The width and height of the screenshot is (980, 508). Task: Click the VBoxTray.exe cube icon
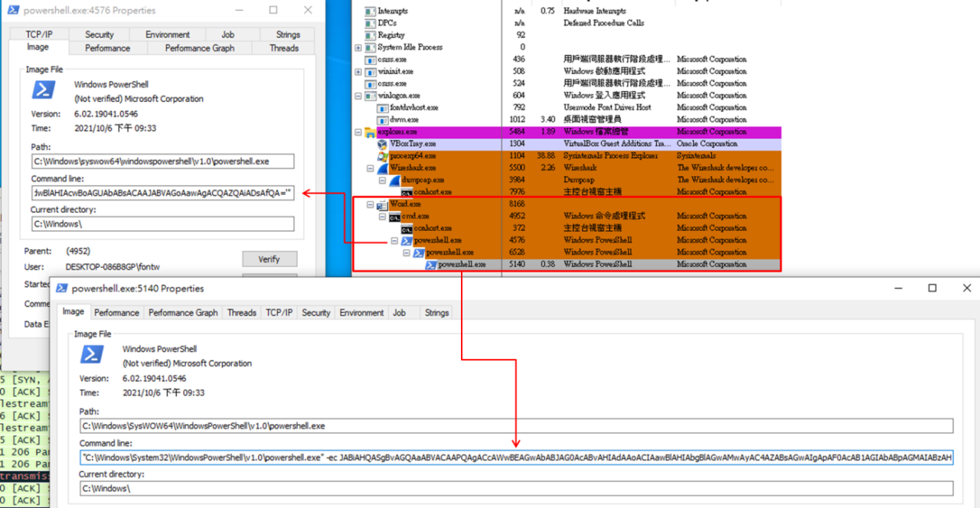[x=383, y=144]
